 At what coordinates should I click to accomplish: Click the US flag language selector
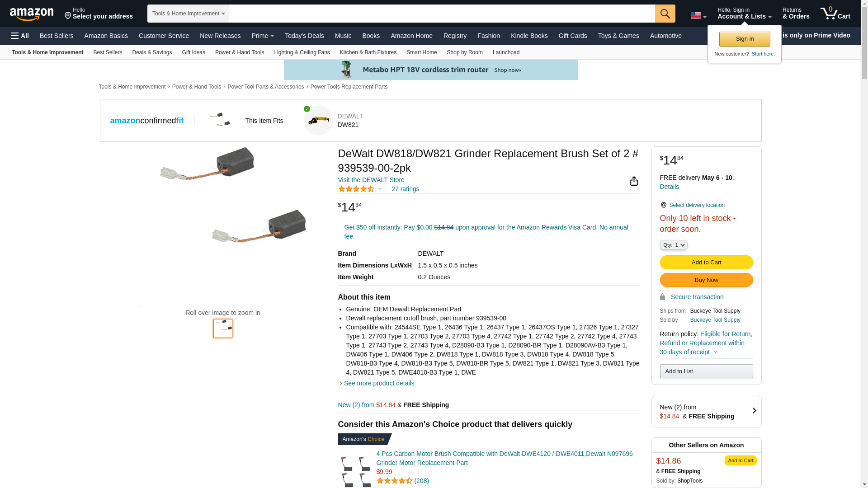point(698,16)
